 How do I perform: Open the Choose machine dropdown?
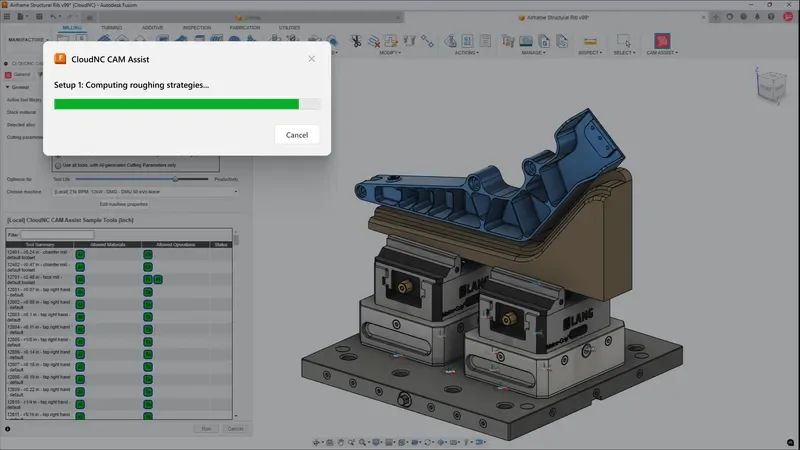click(x=146, y=192)
